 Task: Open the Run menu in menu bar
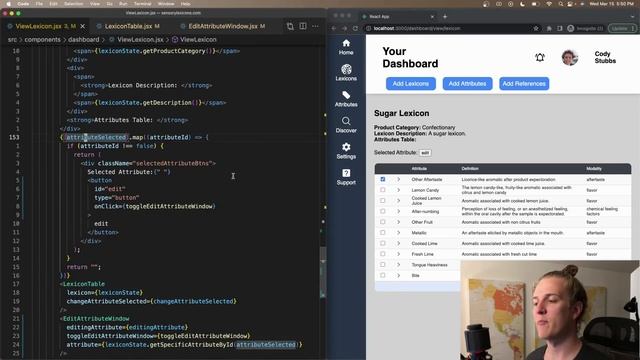tap(123, 4)
